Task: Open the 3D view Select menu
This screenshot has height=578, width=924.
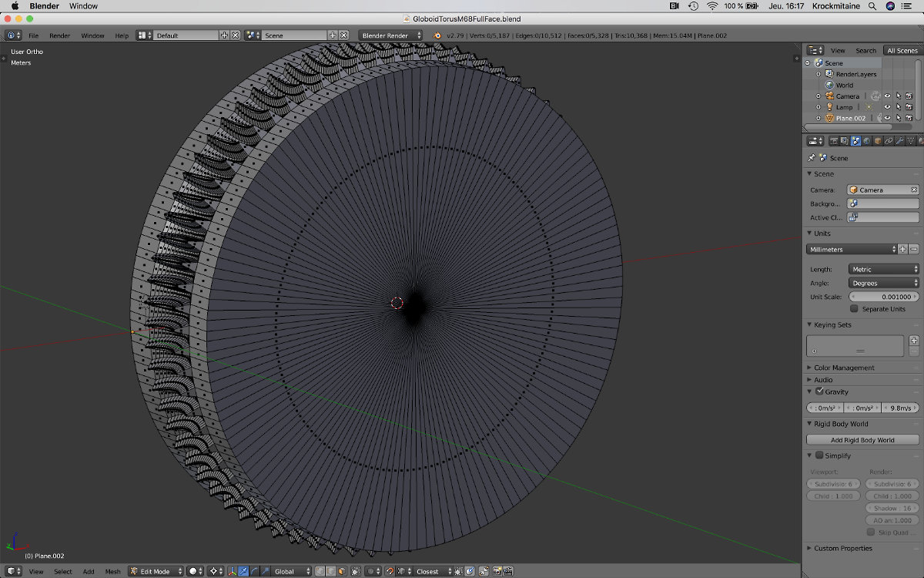Action: point(62,571)
